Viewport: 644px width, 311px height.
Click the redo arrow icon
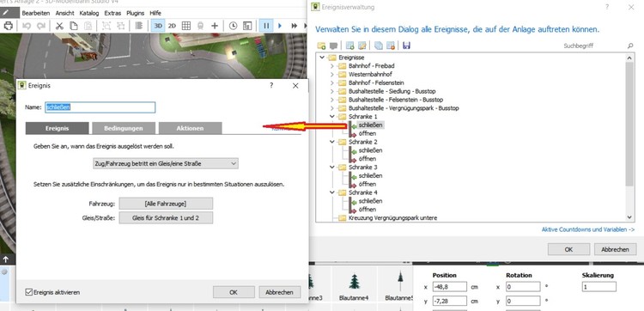tap(41, 26)
